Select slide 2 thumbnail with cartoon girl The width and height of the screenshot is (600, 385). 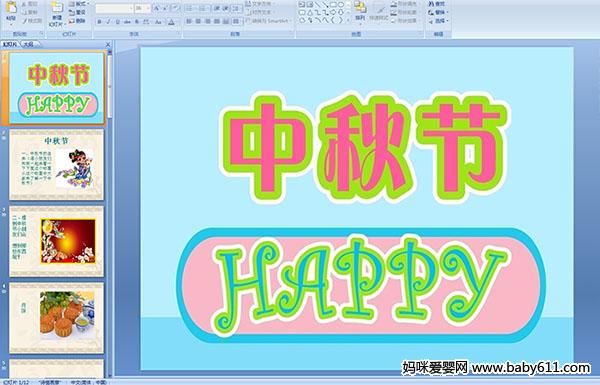[x=57, y=165]
